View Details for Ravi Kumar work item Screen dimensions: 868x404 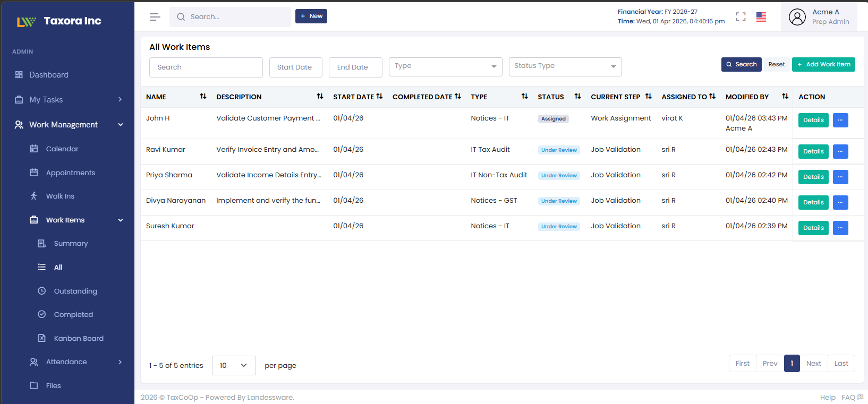[x=813, y=151]
